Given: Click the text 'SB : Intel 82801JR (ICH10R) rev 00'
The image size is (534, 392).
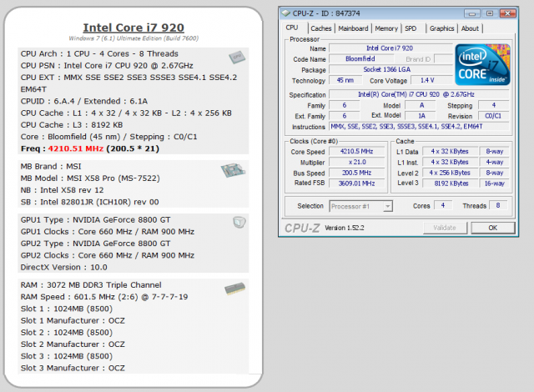Looking at the screenshot, I should [x=89, y=202].
